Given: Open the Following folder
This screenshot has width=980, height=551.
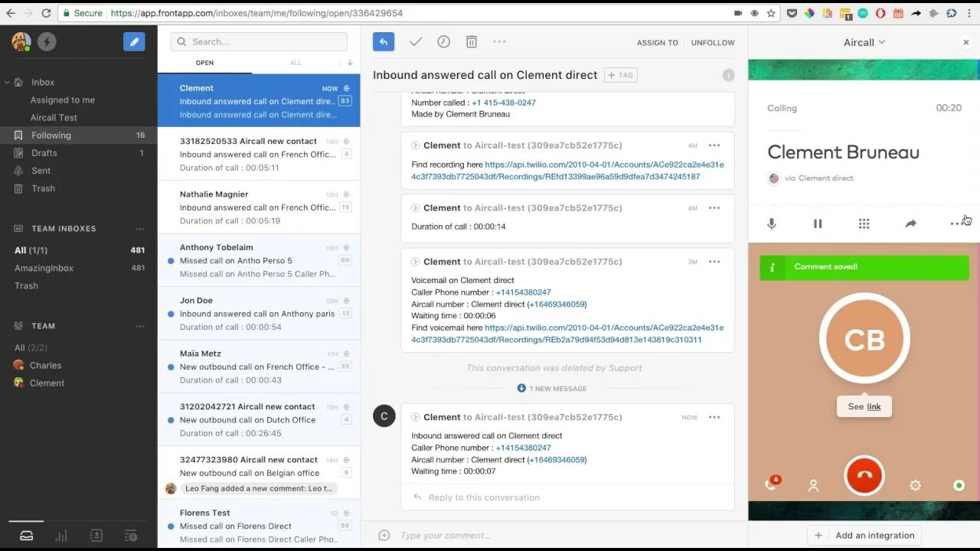Looking at the screenshot, I should 78,135.
